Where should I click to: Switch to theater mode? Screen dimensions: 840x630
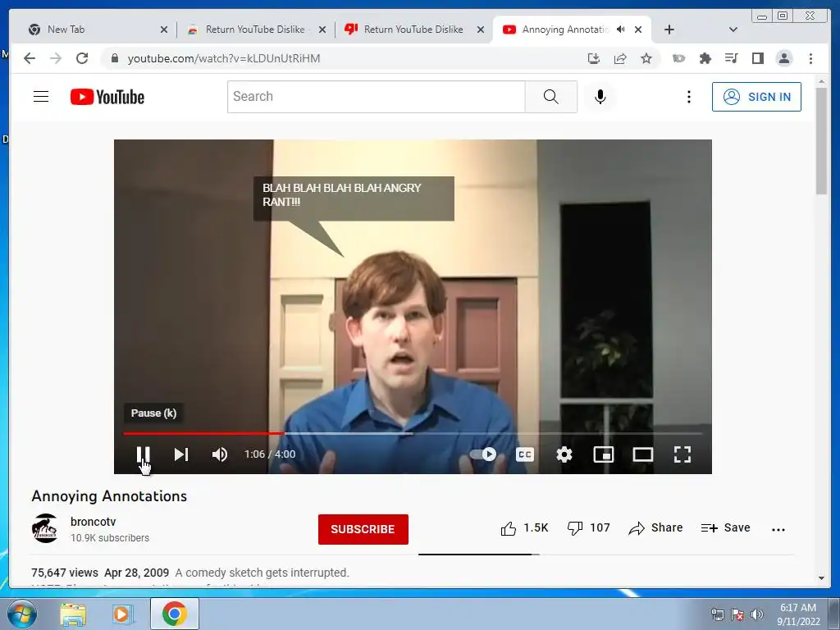(x=643, y=454)
